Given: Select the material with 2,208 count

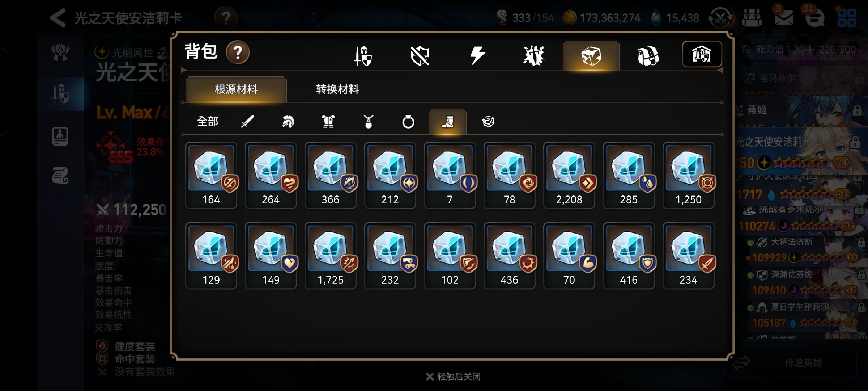Looking at the screenshot, I should [x=569, y=175].
